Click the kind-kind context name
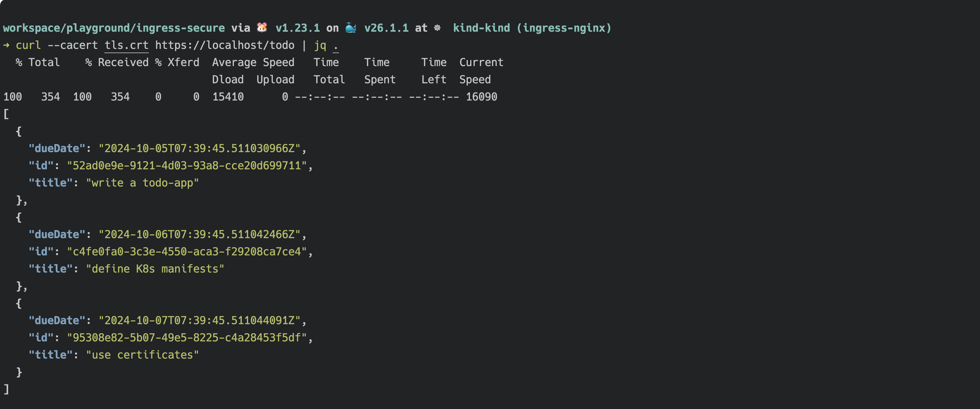The image size is (980, 409). pyautogui.click(x=481, y=28)
